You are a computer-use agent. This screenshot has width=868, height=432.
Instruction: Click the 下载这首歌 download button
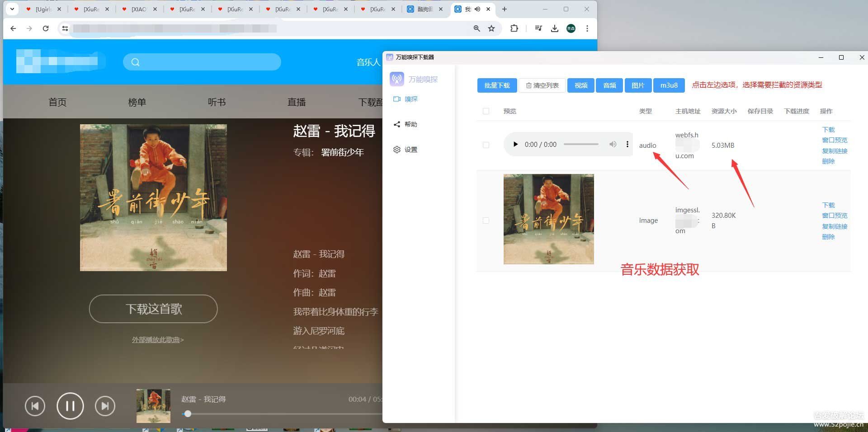click(153, 309)
